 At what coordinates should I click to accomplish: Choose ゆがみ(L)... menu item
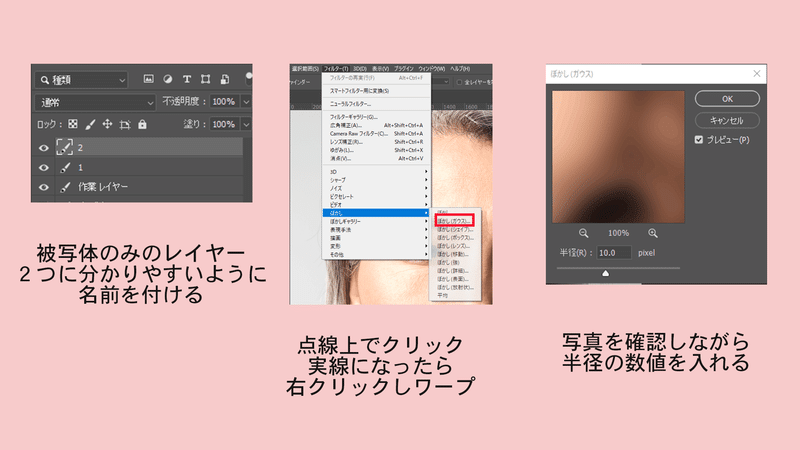pyautogui.click(x=377, y=150)
